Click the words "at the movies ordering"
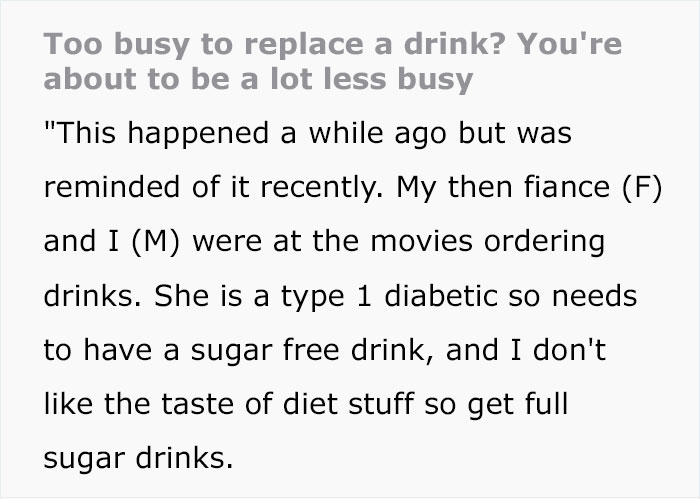This screenshot has width=700, height=499. (x=439, y=241)
